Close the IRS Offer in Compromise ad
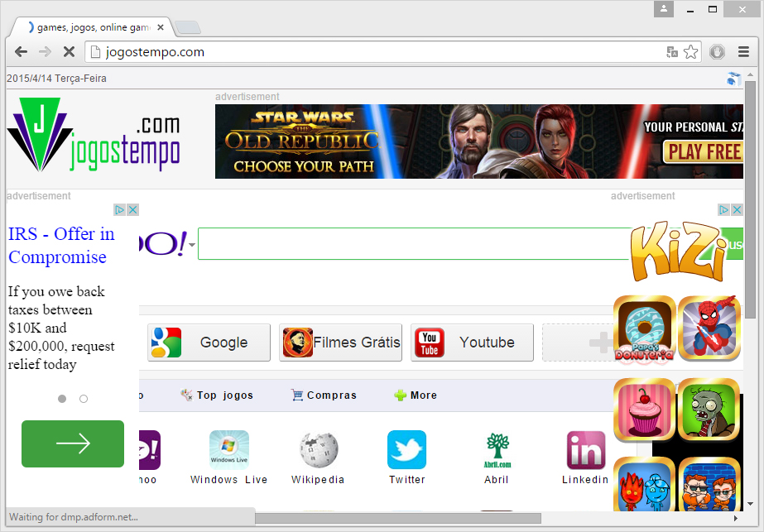This screenshot has height=532, width=764. [x=132, y=210]
